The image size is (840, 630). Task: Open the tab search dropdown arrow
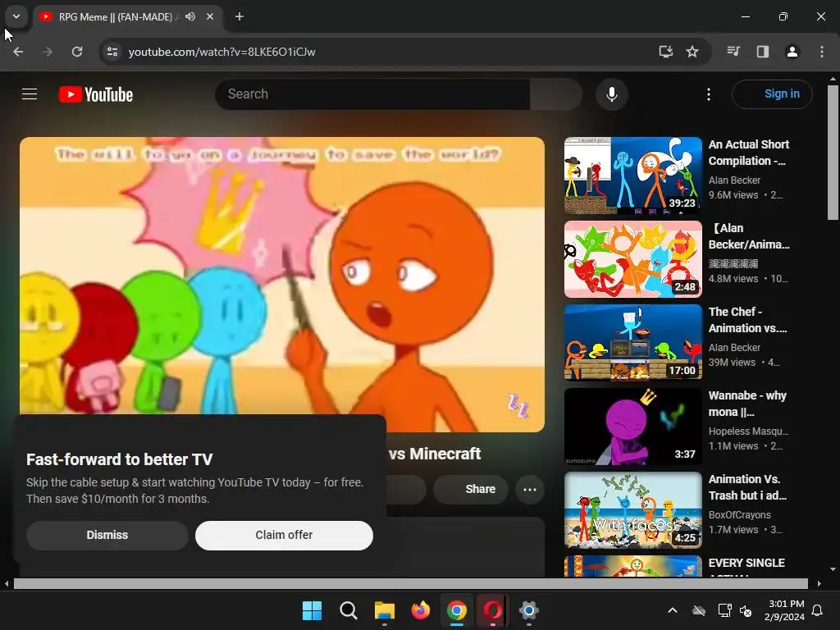coord(16,16)
